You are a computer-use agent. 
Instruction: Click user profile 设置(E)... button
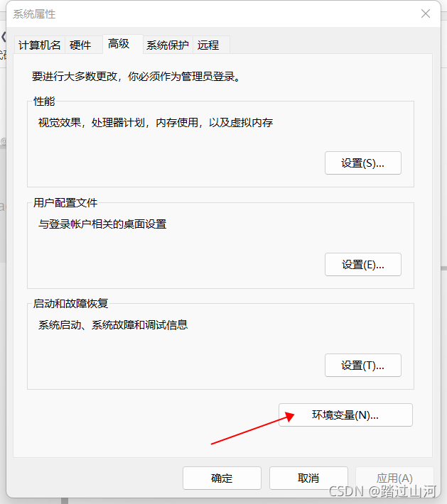click(362, 265)
